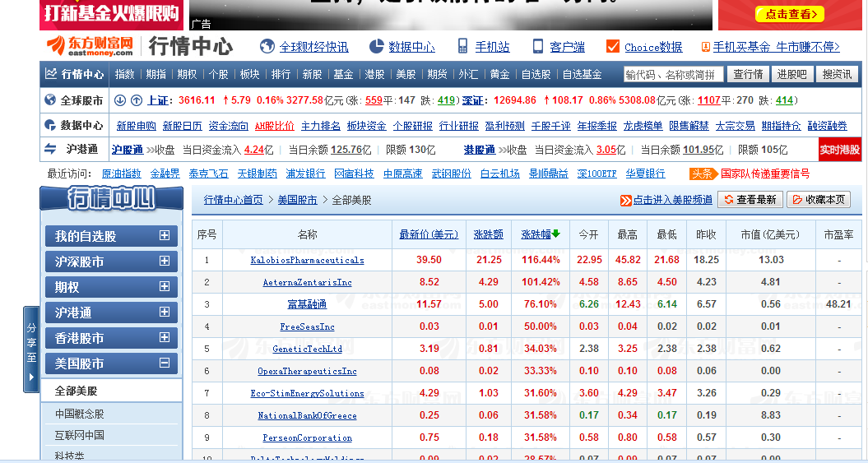Viewport: 868px width, 463px height.
Task: Click the orange icon before 手机买基金
Action: click(x=706, y=47)
